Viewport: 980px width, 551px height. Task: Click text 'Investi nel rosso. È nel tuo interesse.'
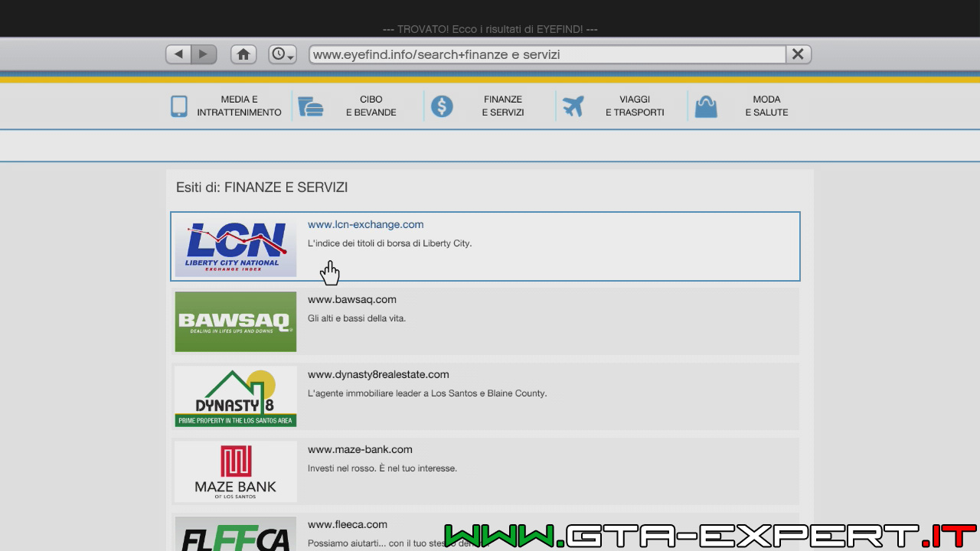pyautogui.click(x=382, y=468)
